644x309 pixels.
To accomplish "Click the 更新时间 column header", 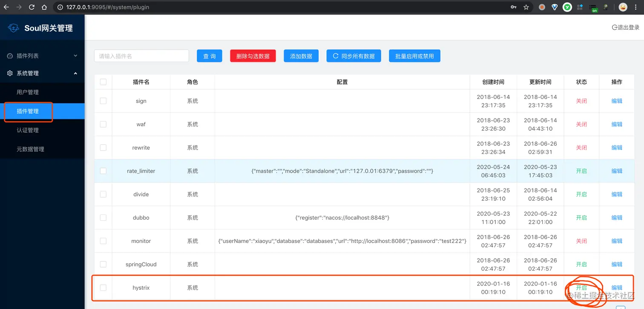I will point(540,82).
